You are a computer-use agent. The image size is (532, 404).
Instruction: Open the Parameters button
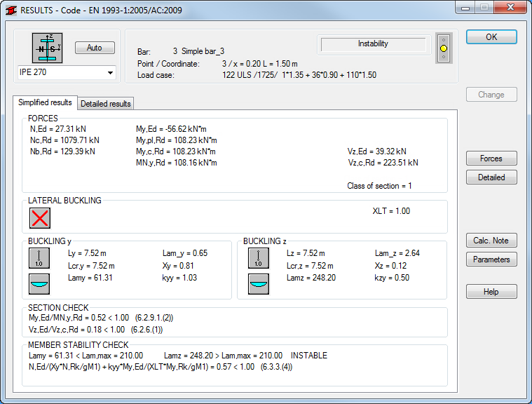[491, 260]
